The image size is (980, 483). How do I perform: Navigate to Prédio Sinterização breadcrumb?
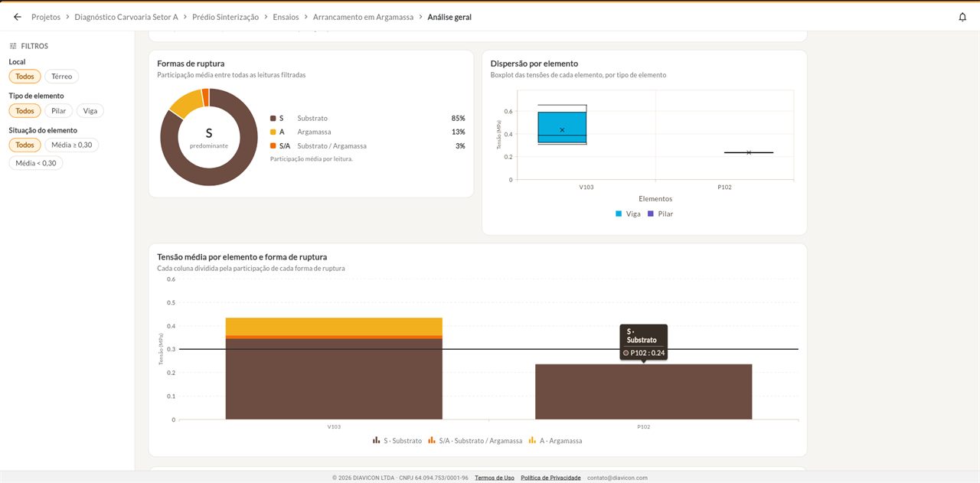[226, 17]
